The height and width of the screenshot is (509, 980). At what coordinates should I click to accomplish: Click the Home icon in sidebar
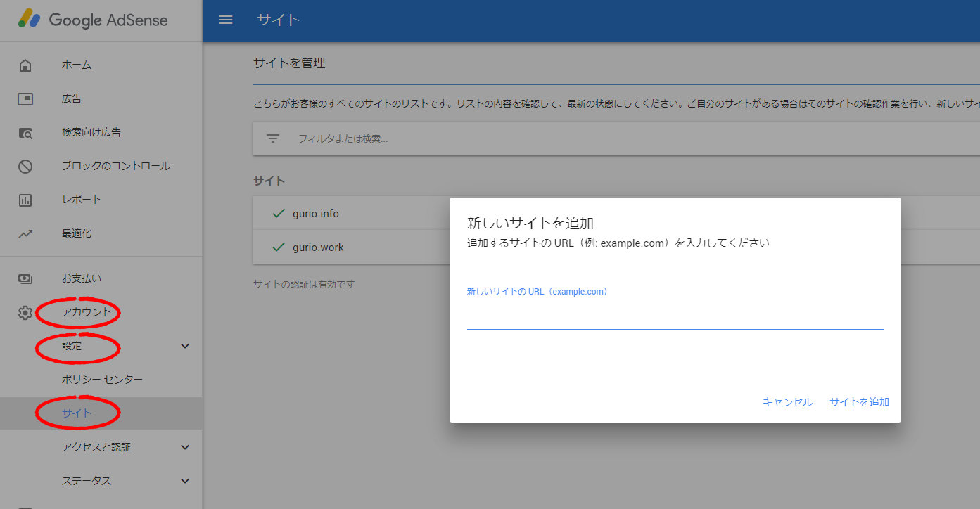(x=25, y=65)
